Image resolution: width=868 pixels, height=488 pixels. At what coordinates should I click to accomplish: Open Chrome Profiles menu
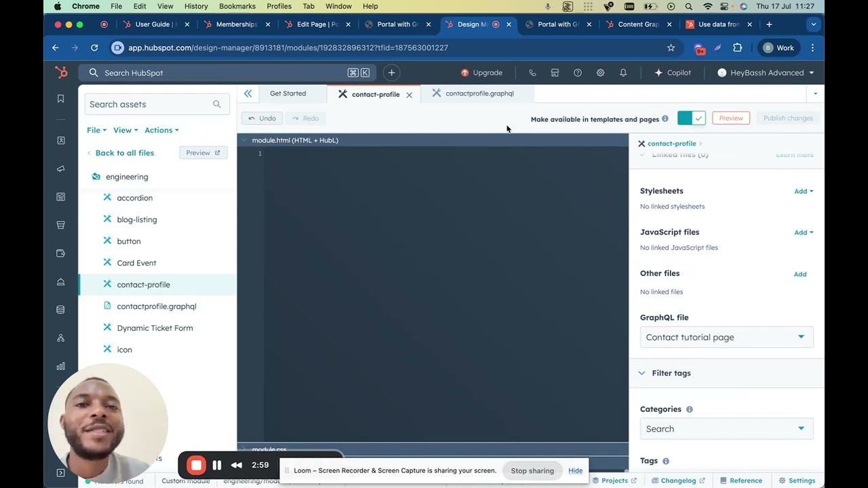click(x=279, y=6)
